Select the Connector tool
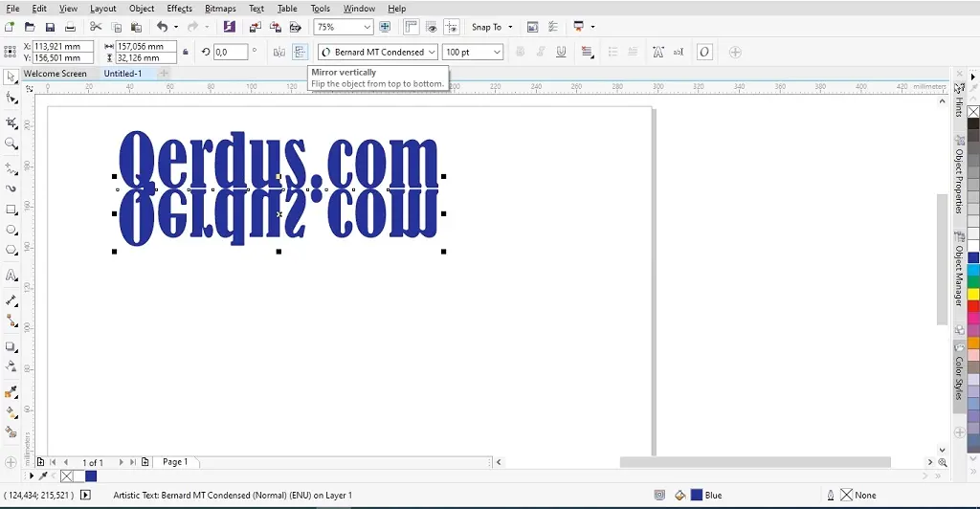Image resolution: width=980 pixels, height=509 pixels. pyautogui.click(x=11, y=321)
